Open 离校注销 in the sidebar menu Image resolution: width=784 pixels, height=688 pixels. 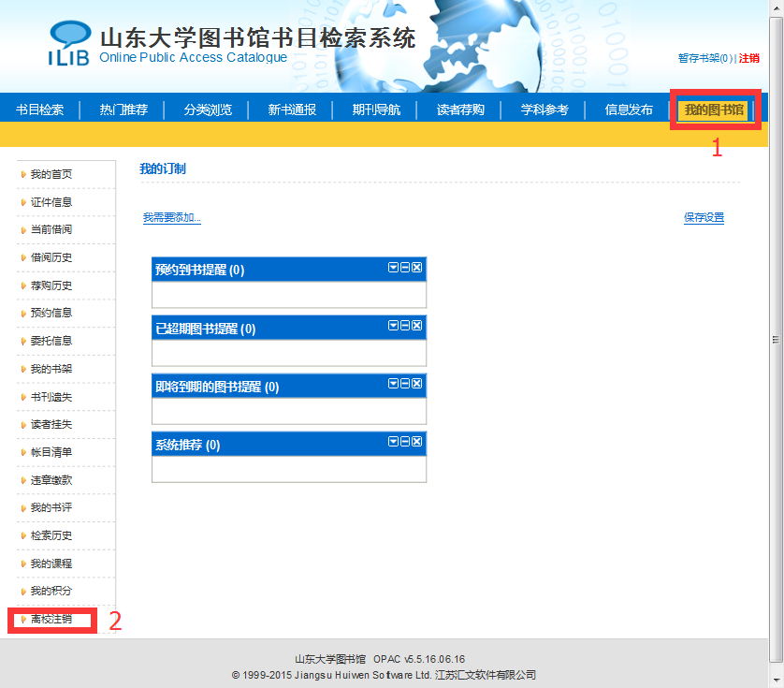pos(51,619)
